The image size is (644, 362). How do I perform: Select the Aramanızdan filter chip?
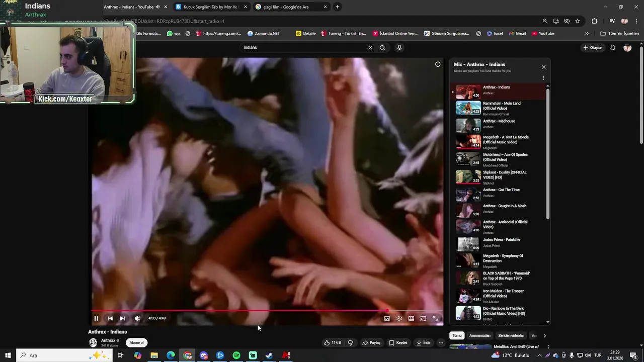479,335
